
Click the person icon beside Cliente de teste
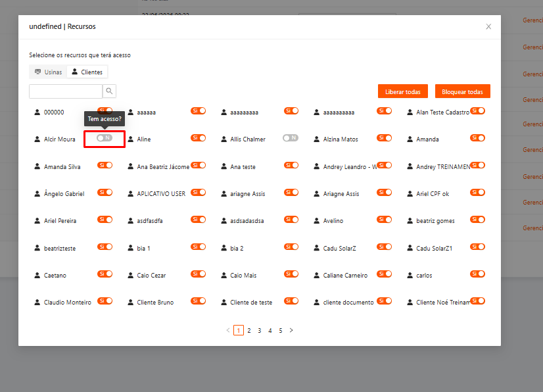[224, 303]
